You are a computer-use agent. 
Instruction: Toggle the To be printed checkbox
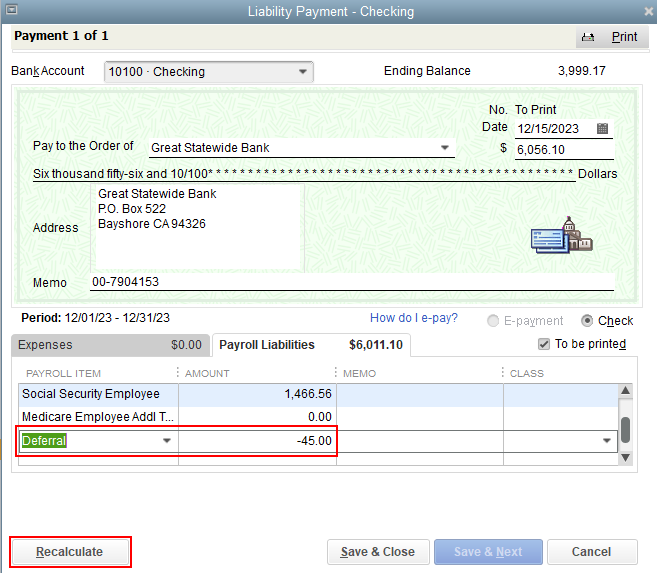(543, 344)
